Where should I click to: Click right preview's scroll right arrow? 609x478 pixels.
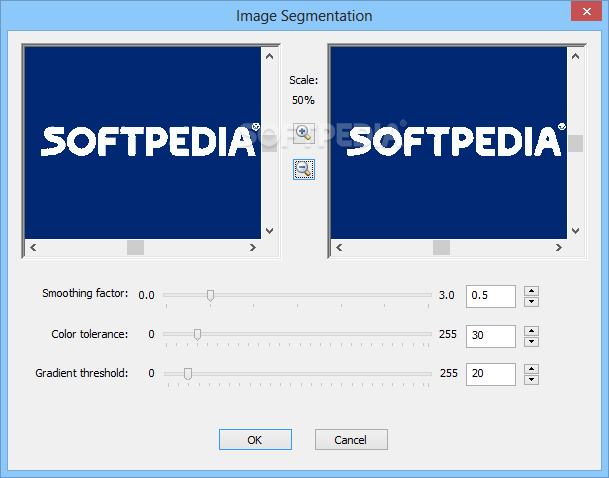(x=559, y=247)
